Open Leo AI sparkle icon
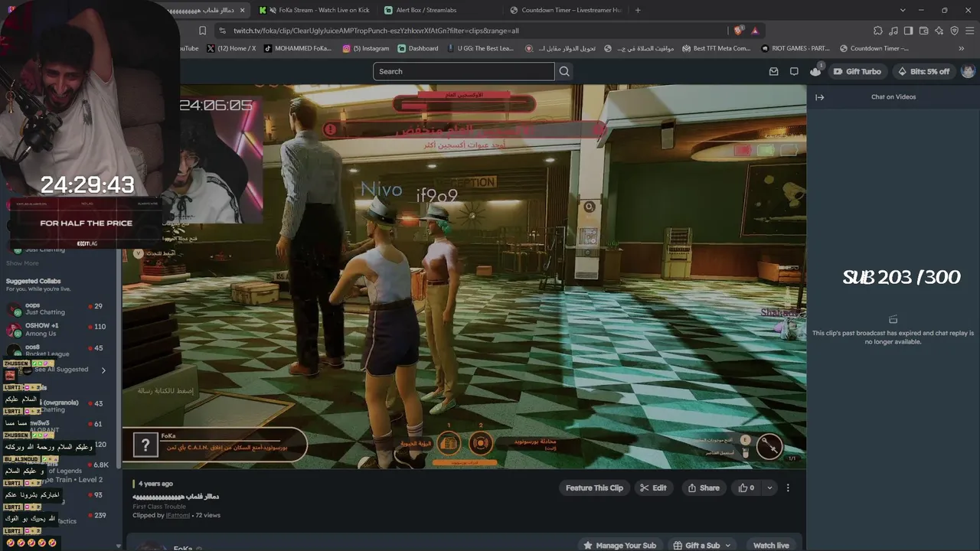 (939, 31)
